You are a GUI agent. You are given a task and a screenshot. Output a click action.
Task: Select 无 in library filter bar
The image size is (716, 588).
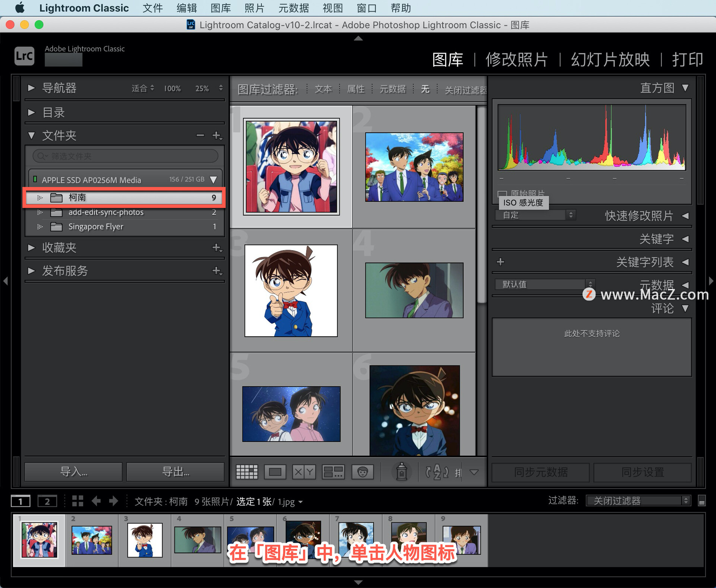tap(425, 89)
